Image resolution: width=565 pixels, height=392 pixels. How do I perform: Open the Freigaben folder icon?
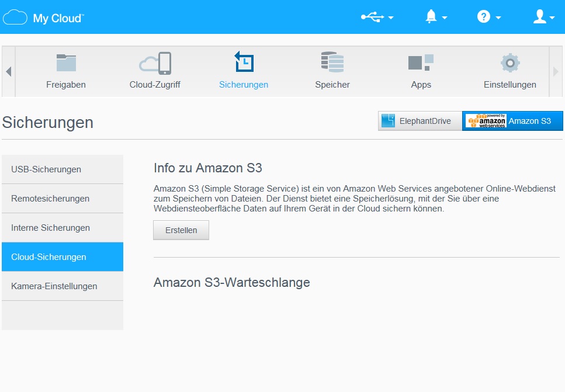(66, 63)
